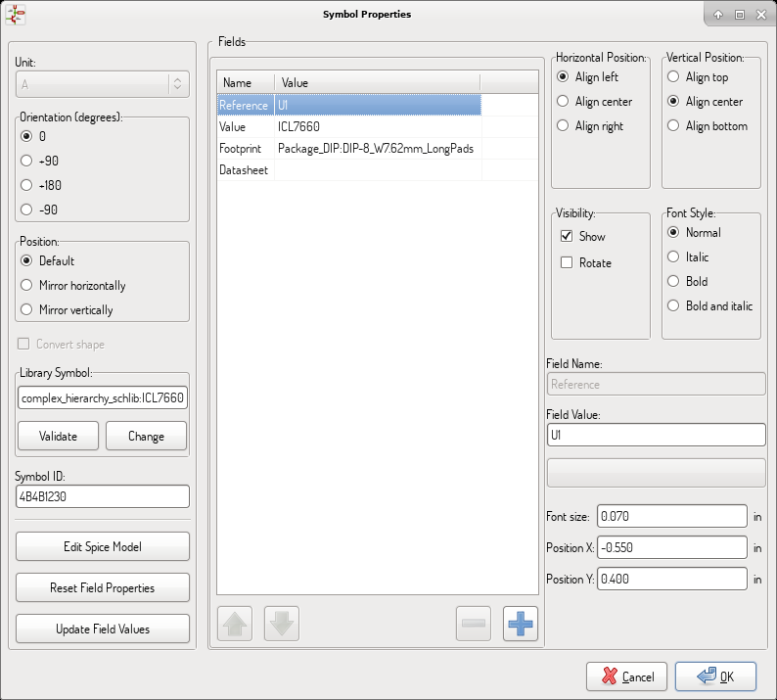The width and height of the screenshot is (777, 700).
Task: Click the KiCad icon in title bar
Action: click(16, 15)
